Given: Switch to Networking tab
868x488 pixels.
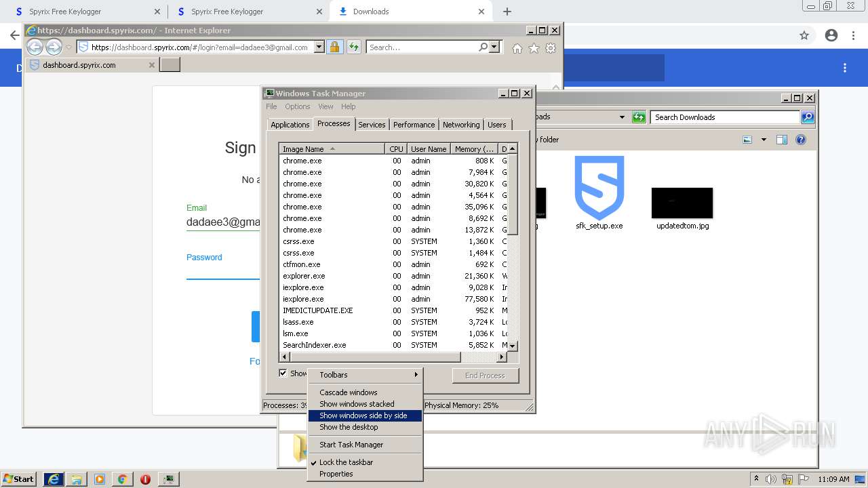Looking at the screenshot, I should 461,125.
